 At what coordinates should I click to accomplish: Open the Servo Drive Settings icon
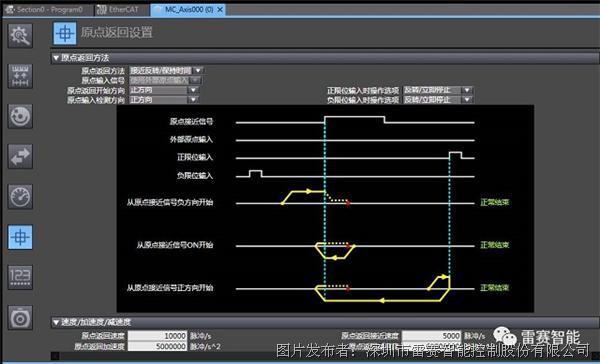point(20,318)
